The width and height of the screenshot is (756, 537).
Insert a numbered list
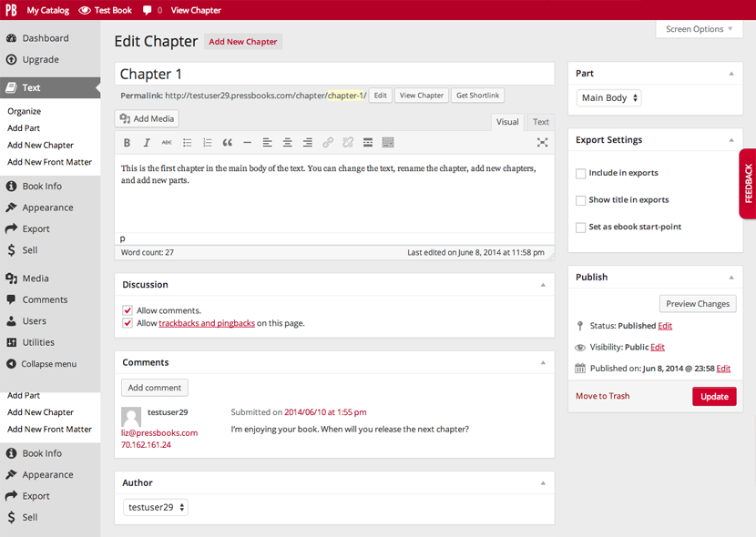[208, 143]
